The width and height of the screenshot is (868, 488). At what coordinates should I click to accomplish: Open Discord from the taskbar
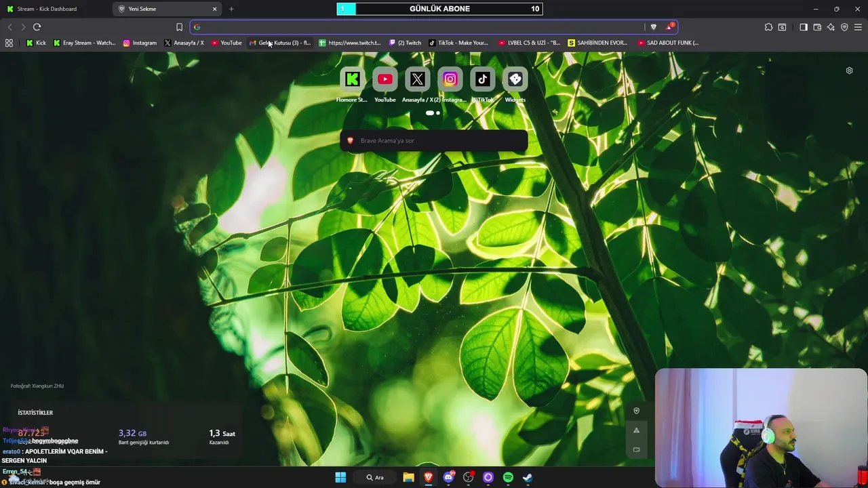[448, 477]
